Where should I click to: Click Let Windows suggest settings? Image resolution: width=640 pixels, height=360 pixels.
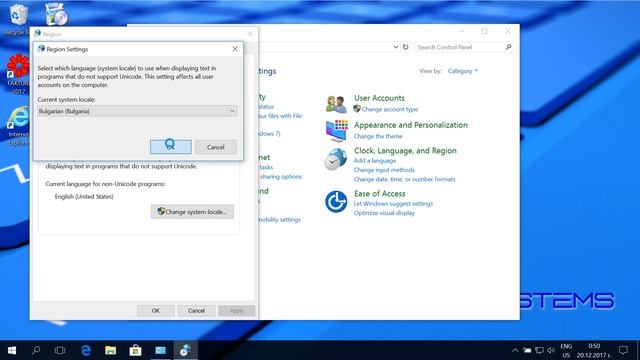[x=393, y=204]
